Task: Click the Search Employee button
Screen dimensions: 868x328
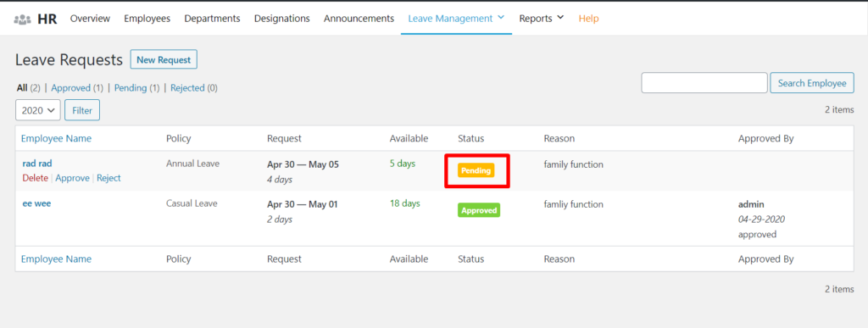Action: point(812,83)
